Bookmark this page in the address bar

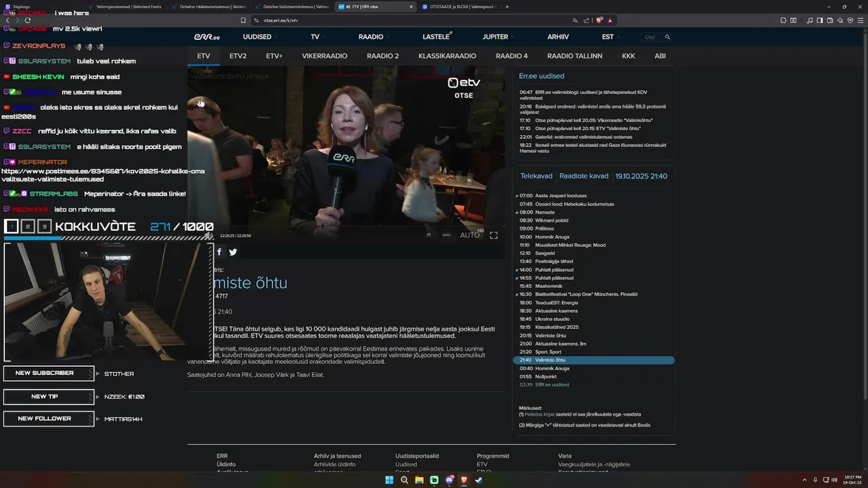[x=243, y=20]
